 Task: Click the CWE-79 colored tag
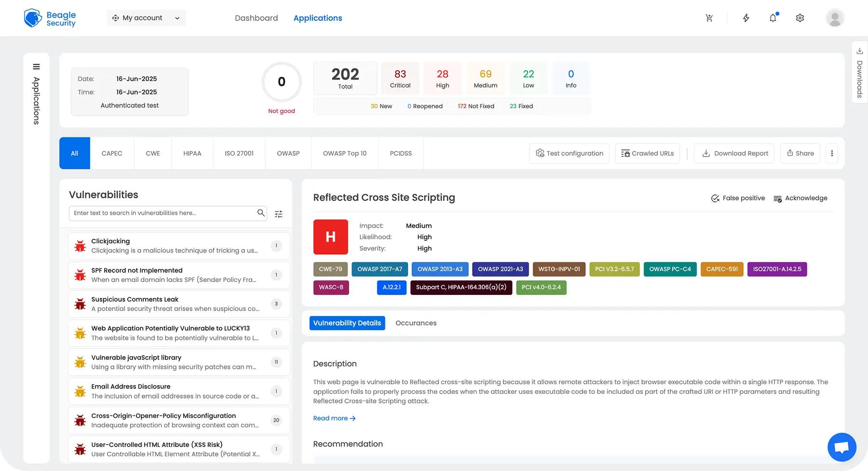coord(330,269)
